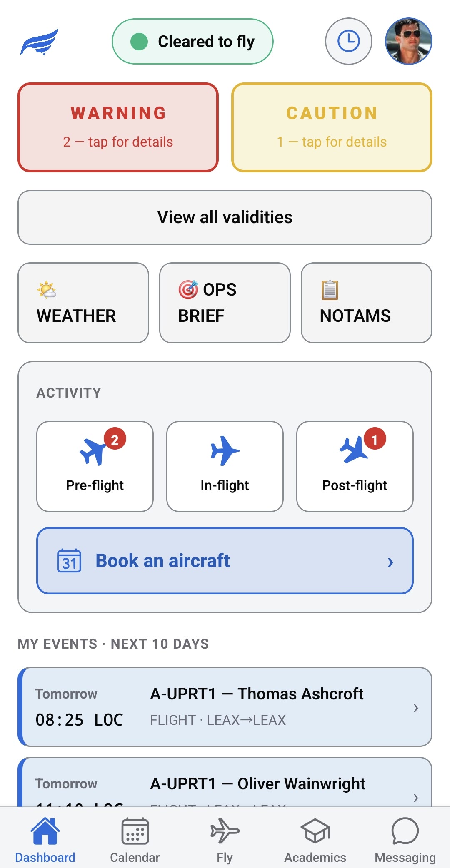Open the clock history icon
The image size is (450, 868).
pos(348,41)
